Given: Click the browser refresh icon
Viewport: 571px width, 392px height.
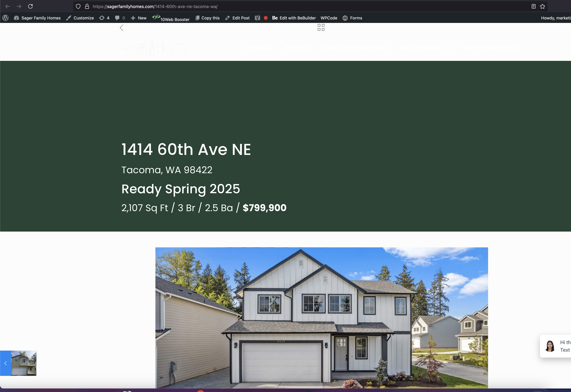Looking at the screenshot, I should (x=30, y=6).
